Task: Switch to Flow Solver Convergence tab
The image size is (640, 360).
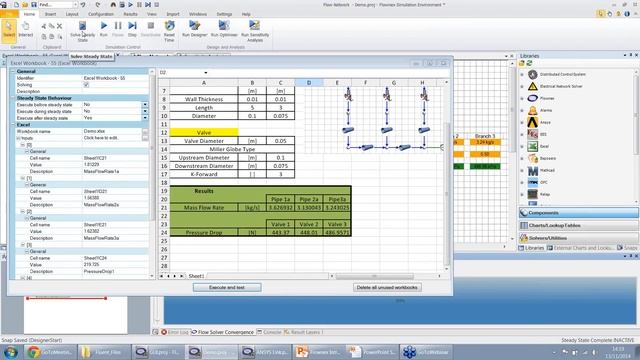Action: (222, 332)
